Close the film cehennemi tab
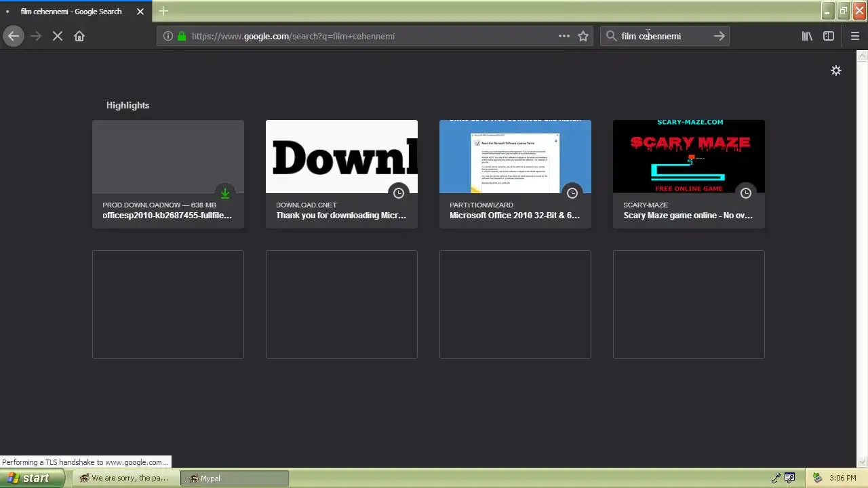 pyautogui.click(x=140, y=12)
